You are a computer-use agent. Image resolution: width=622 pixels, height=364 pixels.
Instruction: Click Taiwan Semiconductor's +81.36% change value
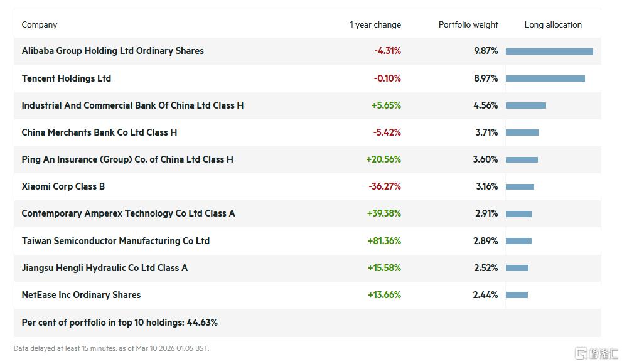pos(383,241)
